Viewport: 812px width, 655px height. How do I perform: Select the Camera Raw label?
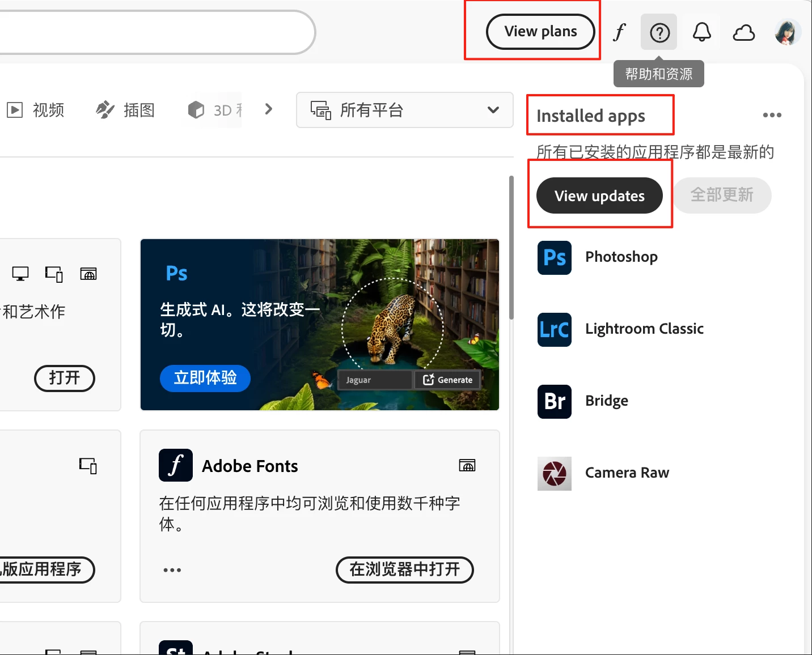[627, 473]
